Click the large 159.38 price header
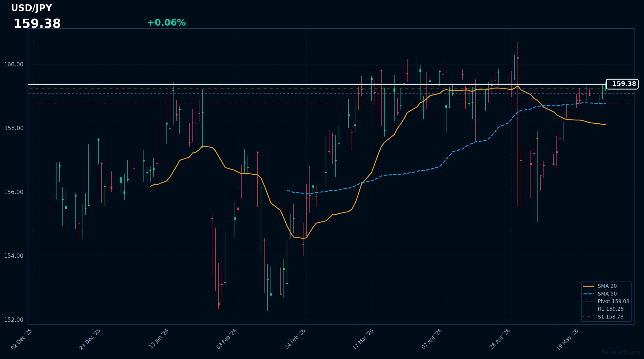Image resolution: width=644 pixels, height=359 pixels. pyautogui.click(x=37, y=24)
